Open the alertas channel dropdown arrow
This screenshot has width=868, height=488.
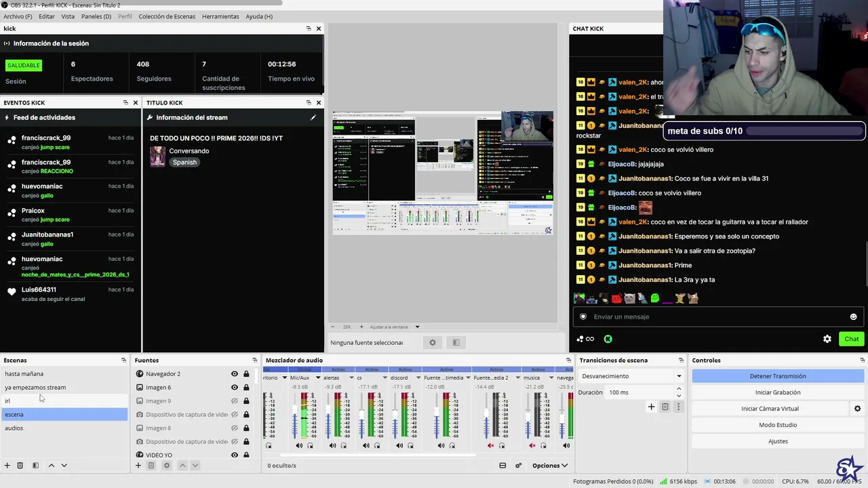point(351,378)
